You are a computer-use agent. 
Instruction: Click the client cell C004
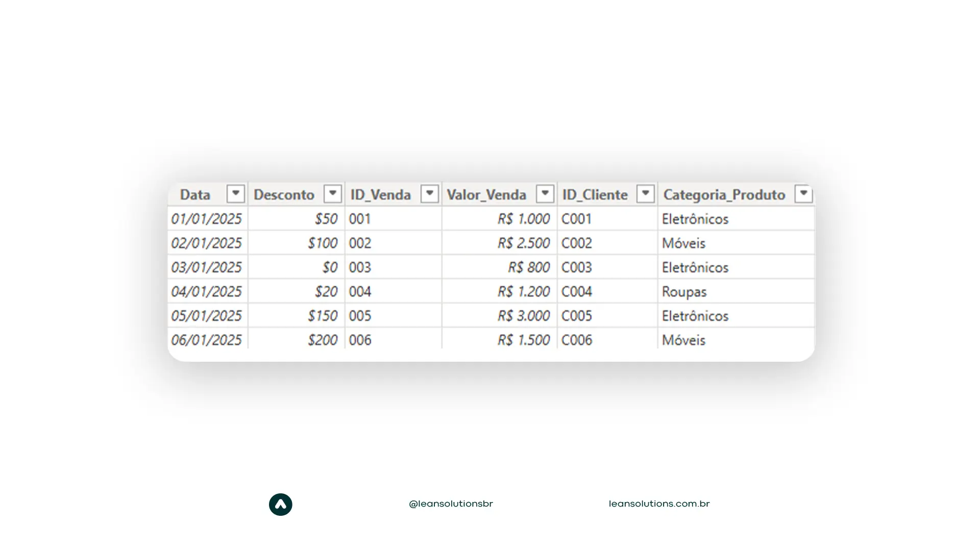point(607,291)
